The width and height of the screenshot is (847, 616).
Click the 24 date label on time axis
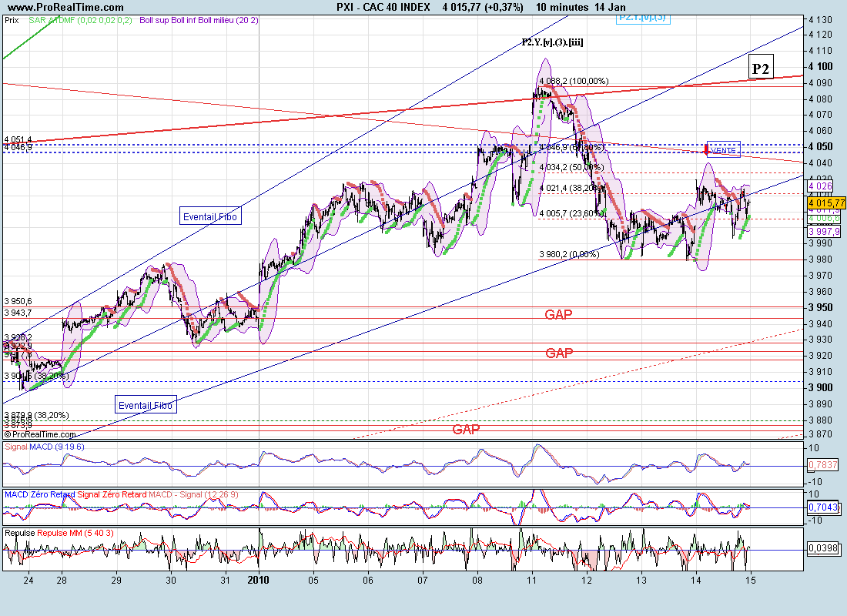point(28,581)
